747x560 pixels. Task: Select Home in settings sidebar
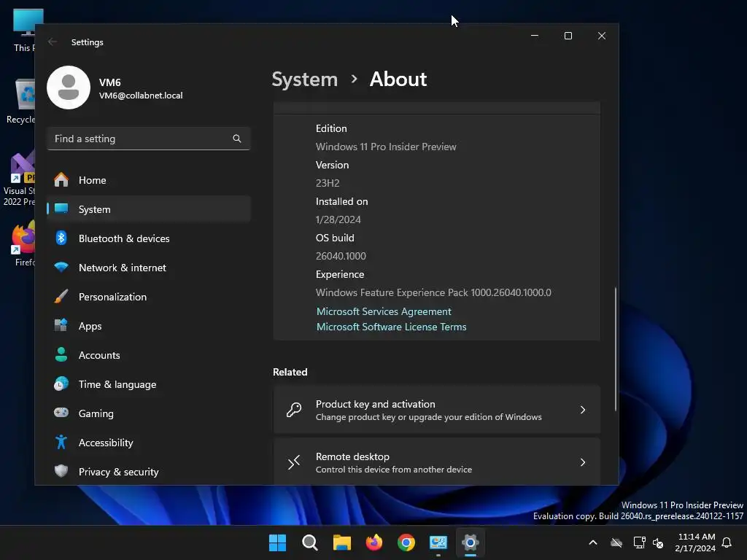tap(149, 180)
